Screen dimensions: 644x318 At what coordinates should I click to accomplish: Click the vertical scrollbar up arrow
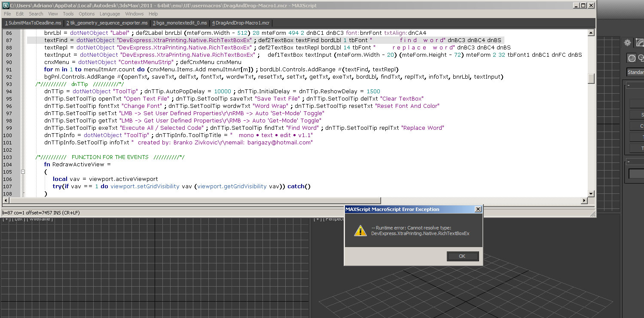tap(591, 33)
